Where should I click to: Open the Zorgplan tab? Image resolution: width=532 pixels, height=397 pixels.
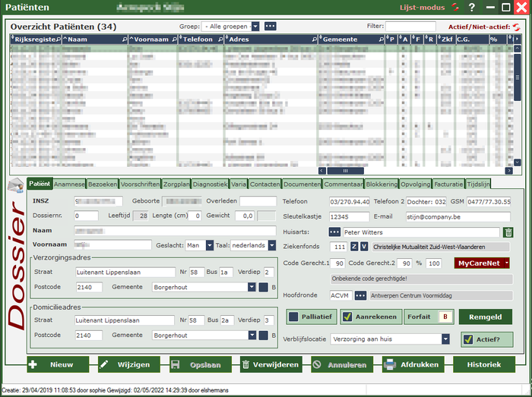pos(176,184)
